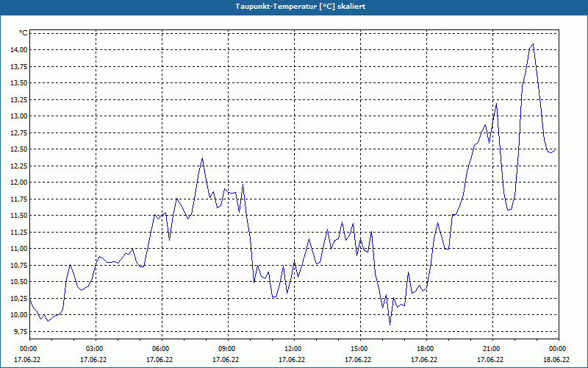Pick the 12,75 y-axis label
The image size is (588, 368).
[19, 132]
